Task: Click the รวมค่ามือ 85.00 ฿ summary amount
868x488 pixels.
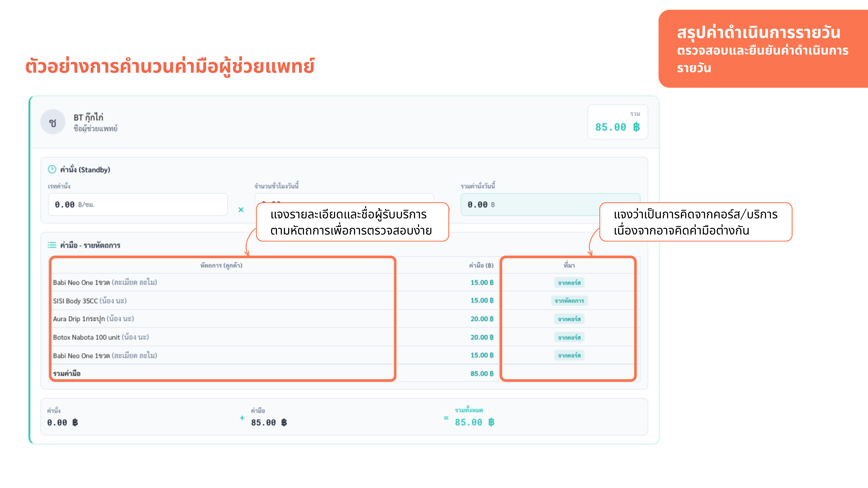Action: pos(482,373)
